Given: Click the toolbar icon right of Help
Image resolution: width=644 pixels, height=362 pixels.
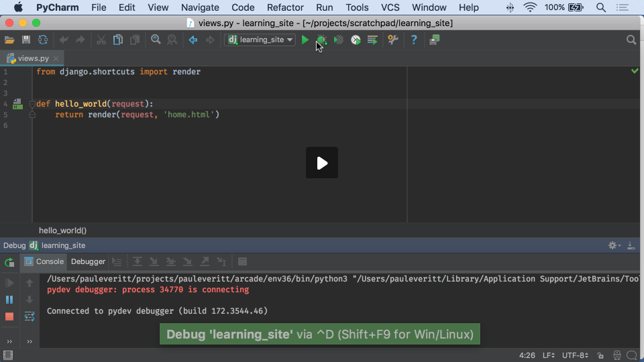Looking at the screenshot, I should (435, 40).
